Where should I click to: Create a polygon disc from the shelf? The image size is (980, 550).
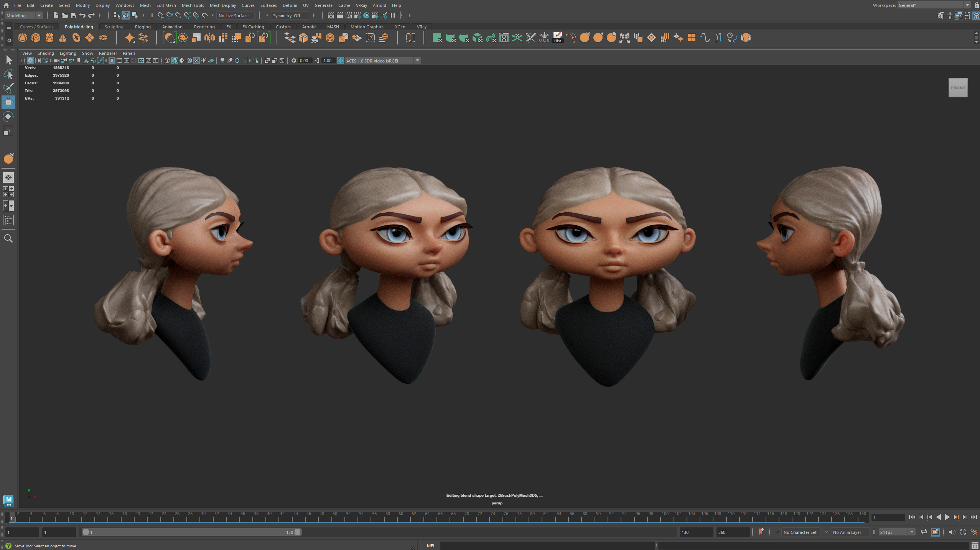pyautogui.click(x=103, y=38)
